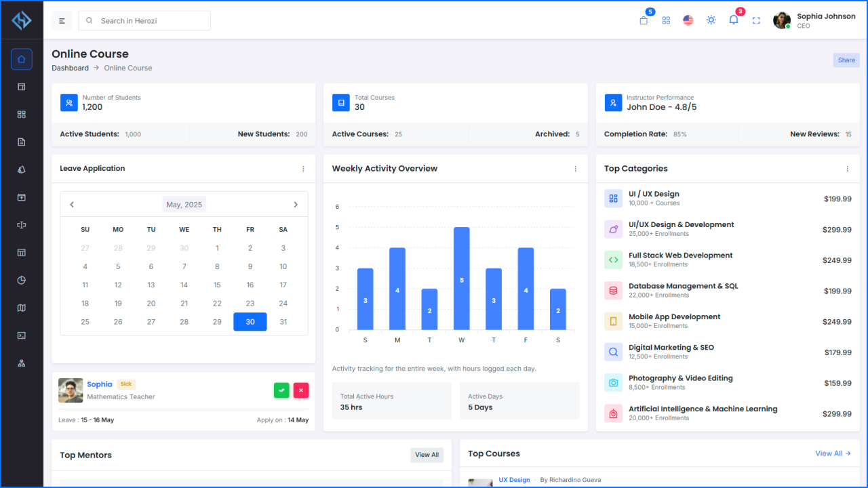Open the Leave Application options menu
This screenshot has height=488, width=868.
pos(303,169)
